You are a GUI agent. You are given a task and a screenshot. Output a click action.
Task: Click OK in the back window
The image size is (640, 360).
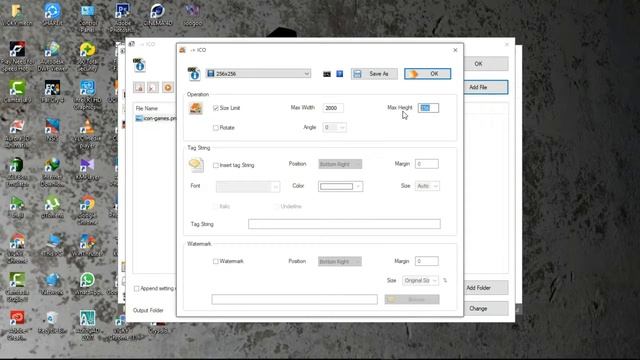[x=478, y=64]
